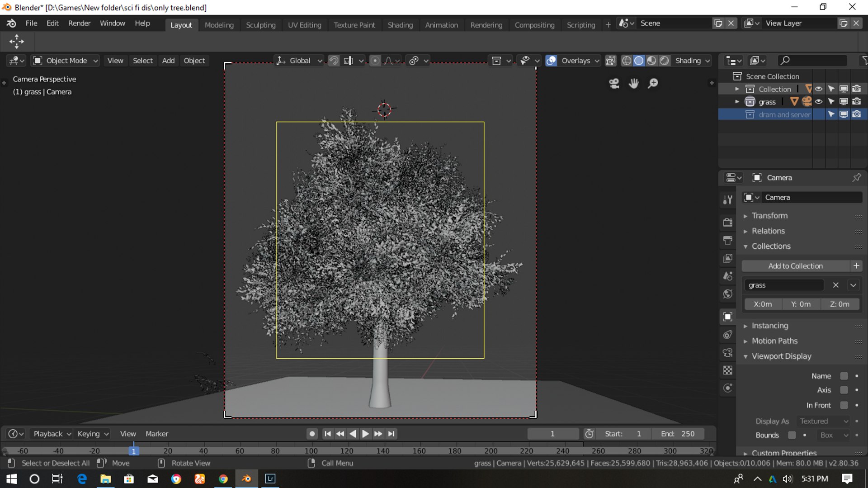Open the Object Constraints properties tab
Screen dimensions: 868x488
click(x=727, y=335)
